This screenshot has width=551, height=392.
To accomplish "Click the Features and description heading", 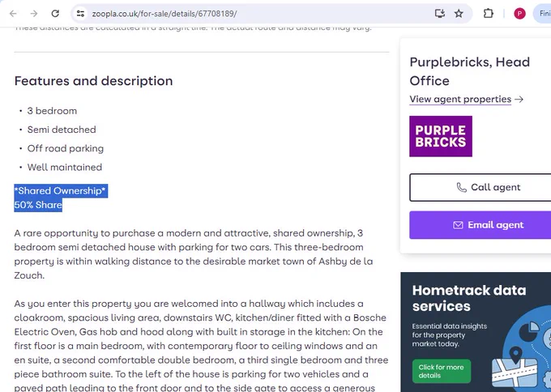I will [93, 81].
